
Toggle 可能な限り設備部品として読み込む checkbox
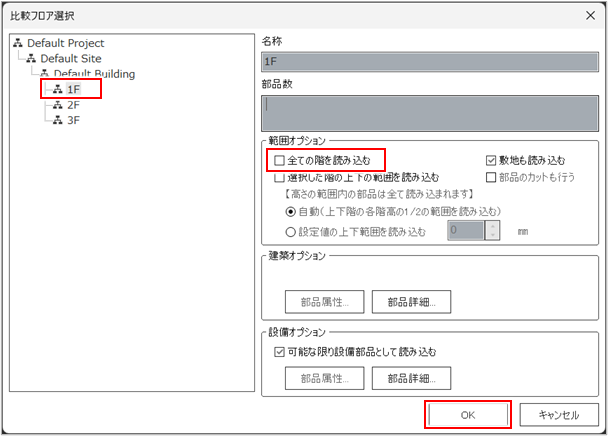(280, 352)
